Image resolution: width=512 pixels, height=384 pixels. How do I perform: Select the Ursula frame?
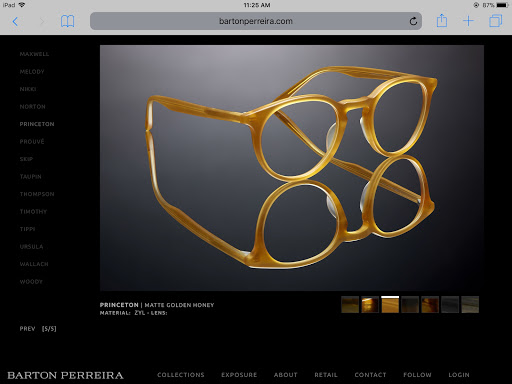point(31,247)
